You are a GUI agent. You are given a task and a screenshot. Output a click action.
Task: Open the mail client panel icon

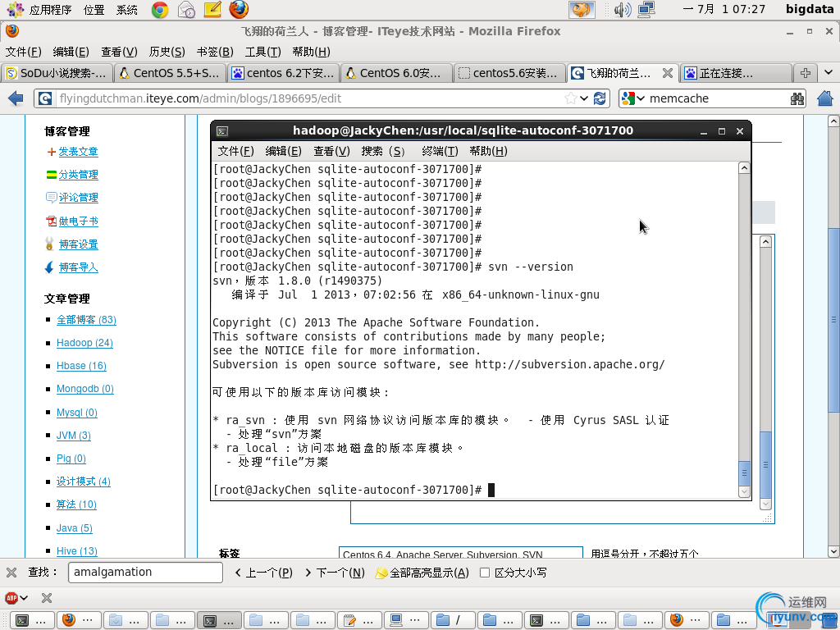(x=186, y=10)
